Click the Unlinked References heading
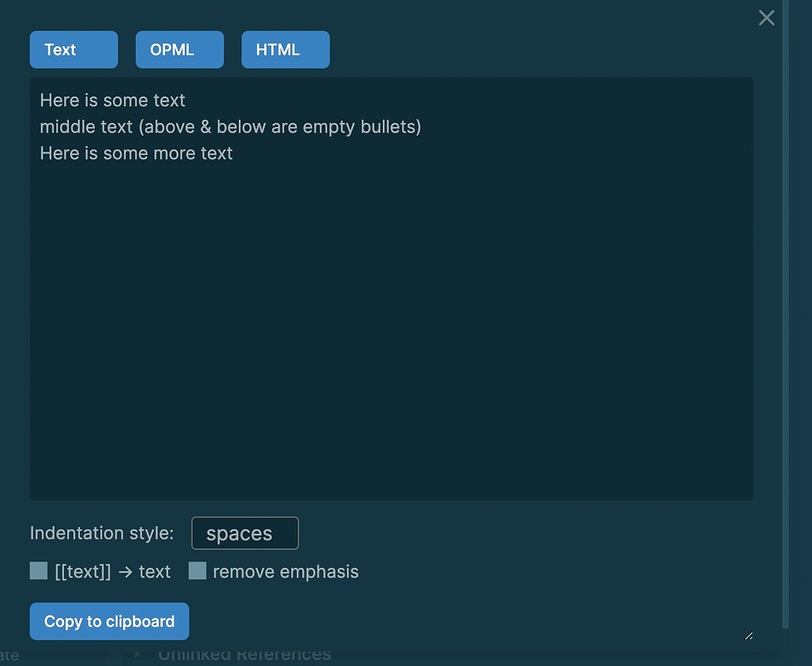This screenshot has width=812, height=666. [x=244, y=654]
